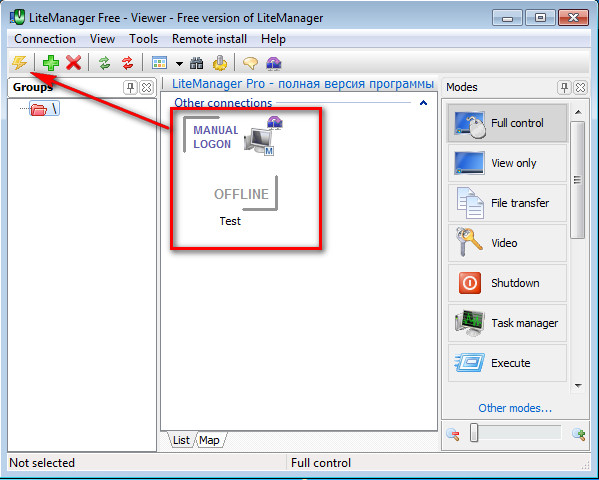
Task: Pin the Groups panel
Action: click(130, 88)
